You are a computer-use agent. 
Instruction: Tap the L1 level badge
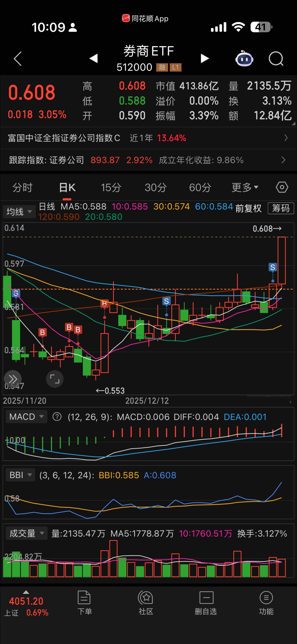tap(175, 67)
